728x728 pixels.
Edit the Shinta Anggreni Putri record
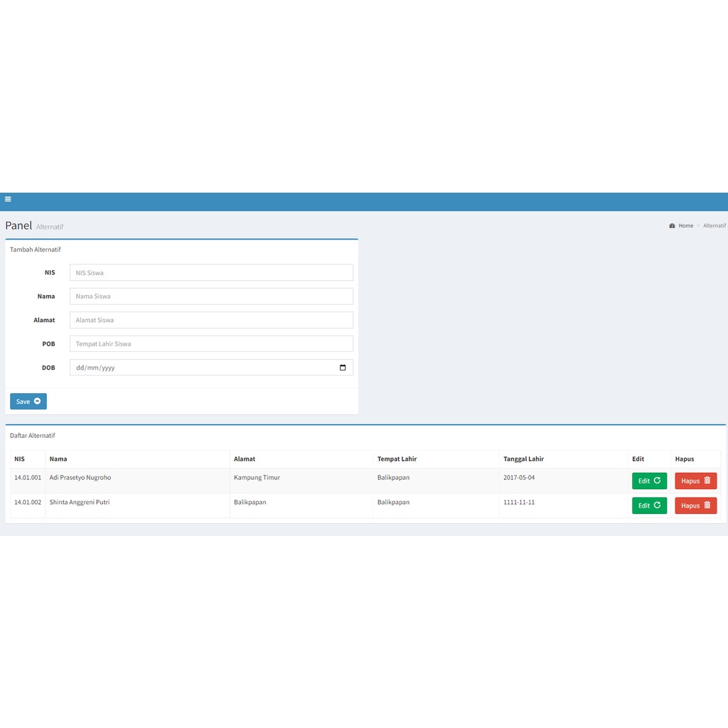point(649,505)
